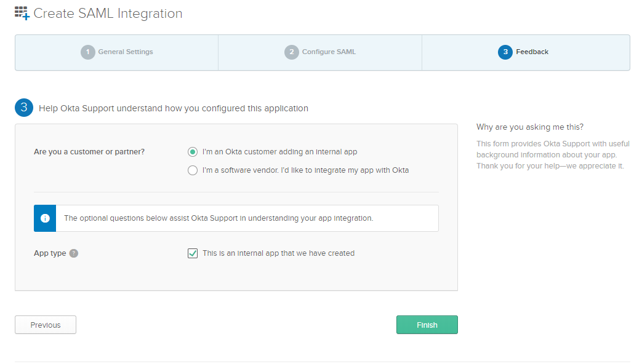Click step 2 circle for Configure SAML
The image size is (642, 364).
[292, 52]
